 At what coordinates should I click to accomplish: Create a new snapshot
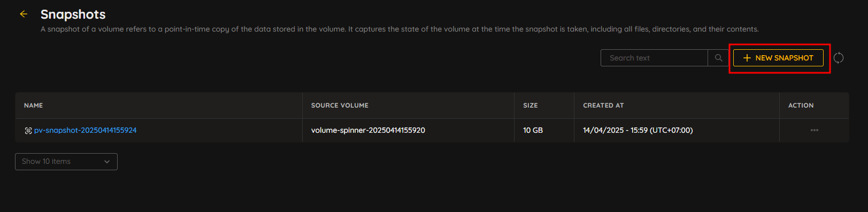tap(778, 58)
